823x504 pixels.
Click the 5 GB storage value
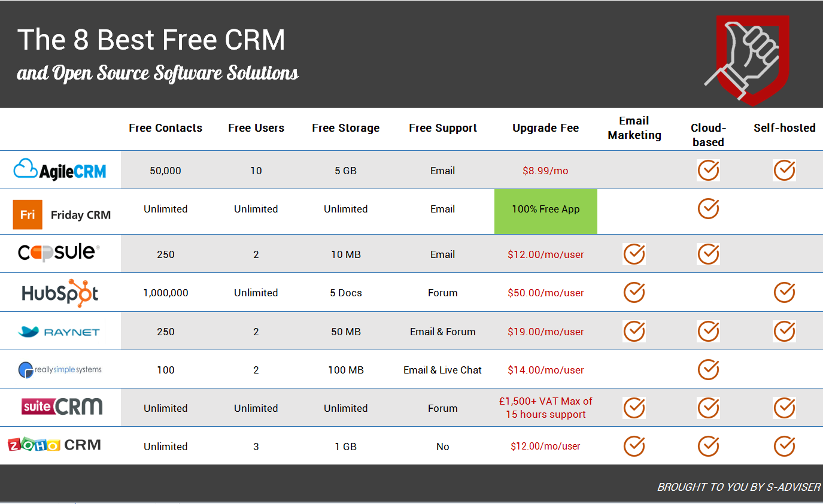pyautogui.click(x=346, y=171)
